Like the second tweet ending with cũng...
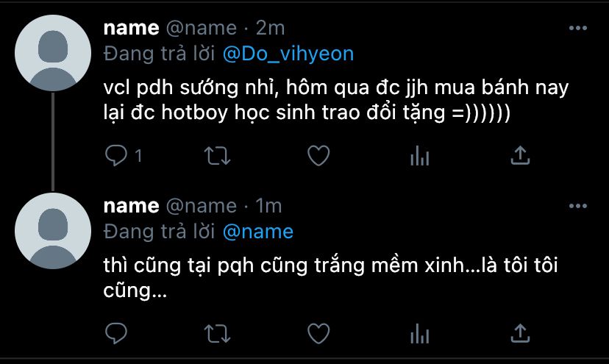Viewport: 609px width, 364px height. coord(318,333)
